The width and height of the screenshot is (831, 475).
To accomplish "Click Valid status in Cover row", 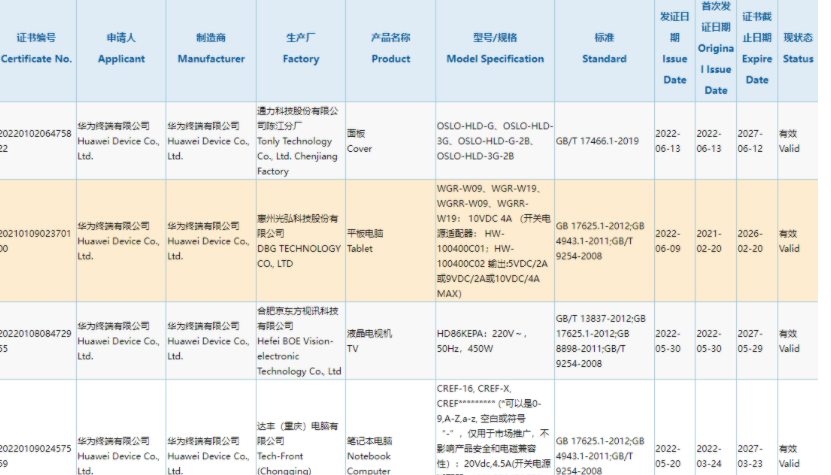I will [x=798, y=141].
